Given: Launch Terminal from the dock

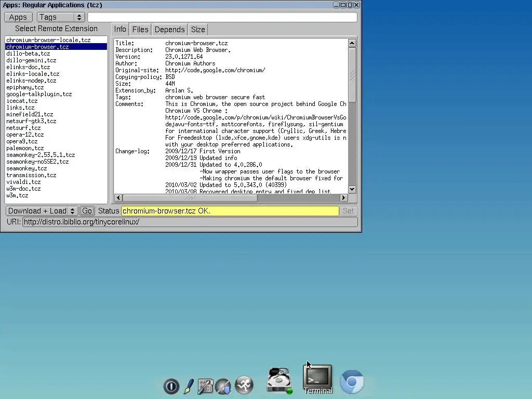Looking at the screenshot, I should pos(317,379).
